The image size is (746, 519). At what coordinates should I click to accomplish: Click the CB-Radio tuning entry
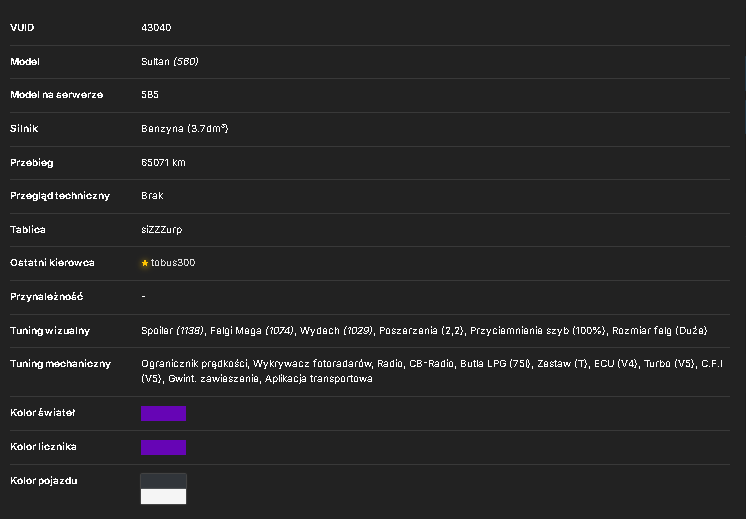coord(432,363)
